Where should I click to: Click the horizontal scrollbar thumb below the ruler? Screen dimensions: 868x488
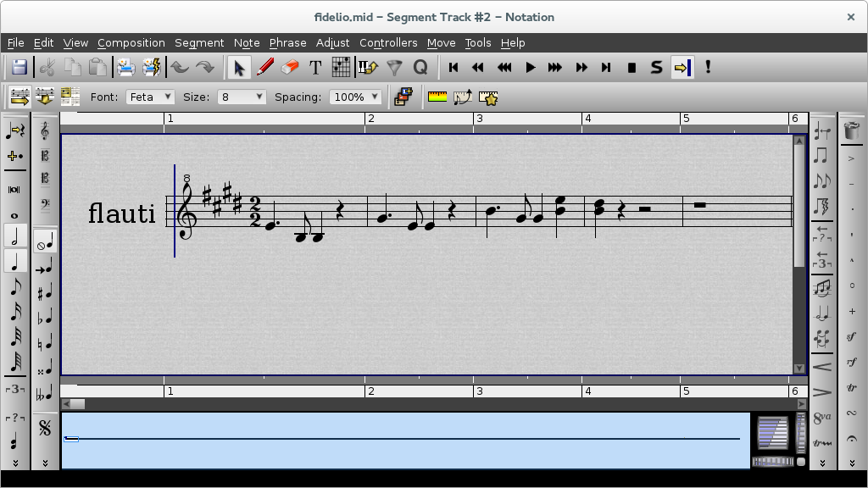(77, 404)
